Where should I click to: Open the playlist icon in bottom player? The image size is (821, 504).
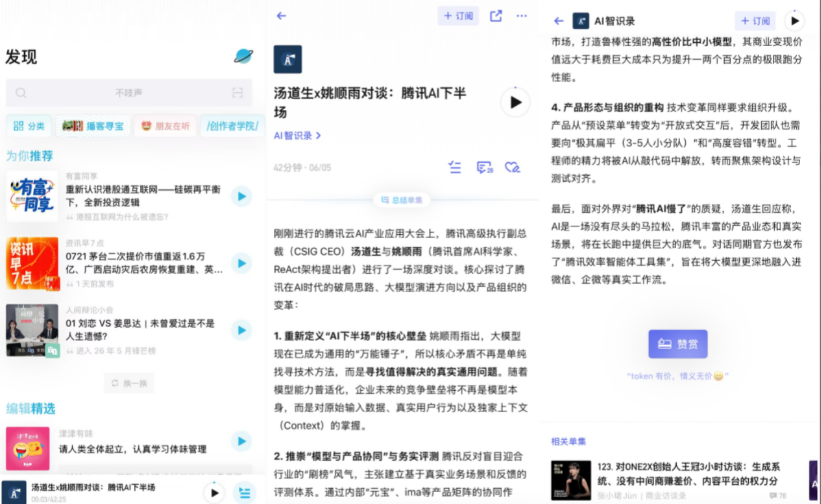(245, 493)
